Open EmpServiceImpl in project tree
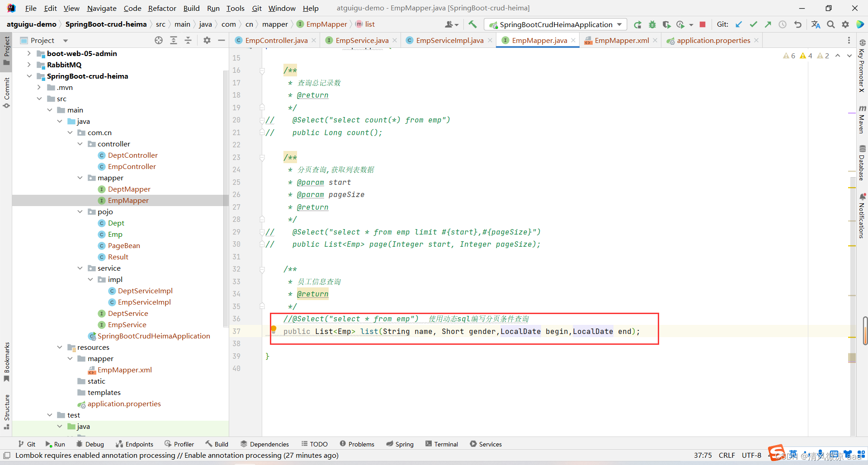This screenshot has height=465, width=868. 144,302
